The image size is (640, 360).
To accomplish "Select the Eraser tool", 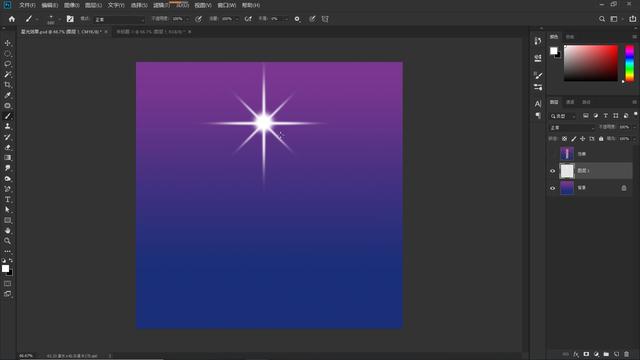I will tap(7, 147).
